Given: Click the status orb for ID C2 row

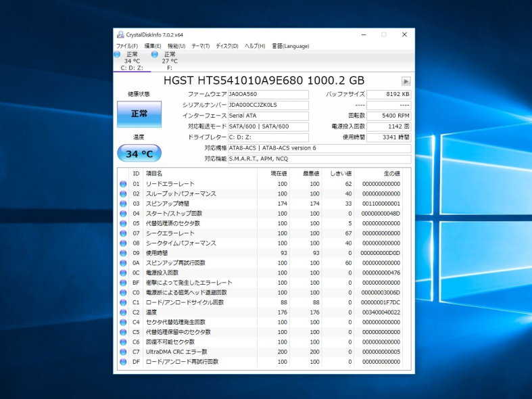Looking at the screenshot, I should click(x=123, y=312).
